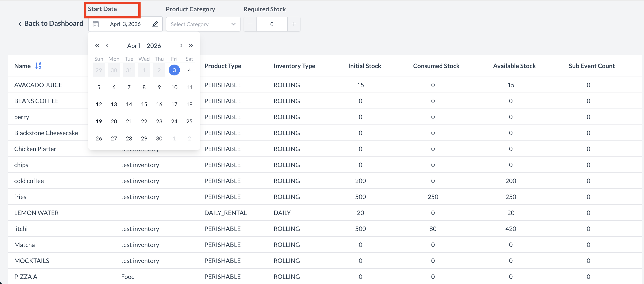644x284 pixels.
Task: Click the 2026 year label in calendar header
Action: [154, 46]
